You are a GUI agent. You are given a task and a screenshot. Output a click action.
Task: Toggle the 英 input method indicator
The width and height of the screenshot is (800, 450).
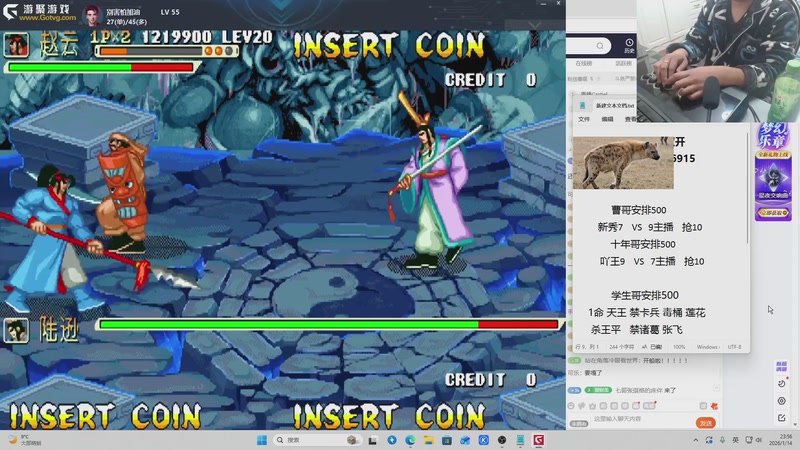(x=735, y=440)
